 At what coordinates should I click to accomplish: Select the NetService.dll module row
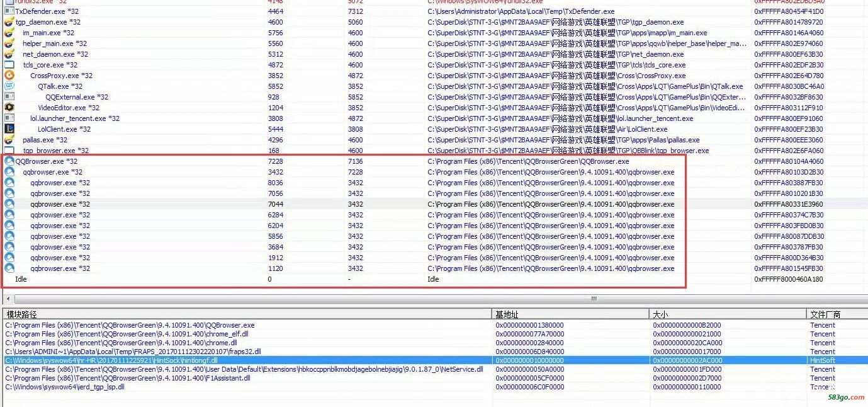pyautogui.click(x=434, y=369)
